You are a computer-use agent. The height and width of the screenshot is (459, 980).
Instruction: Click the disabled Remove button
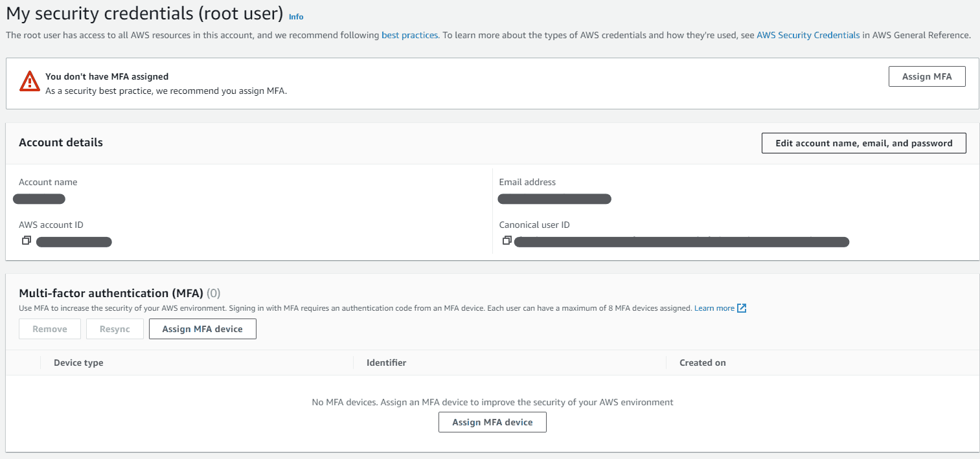point(50,329)
